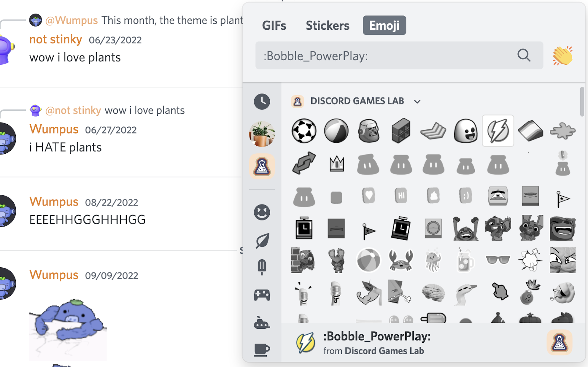Click the search magnifying glass icon
The height and width of the screenshot is (367, 588).
(524, 56)
